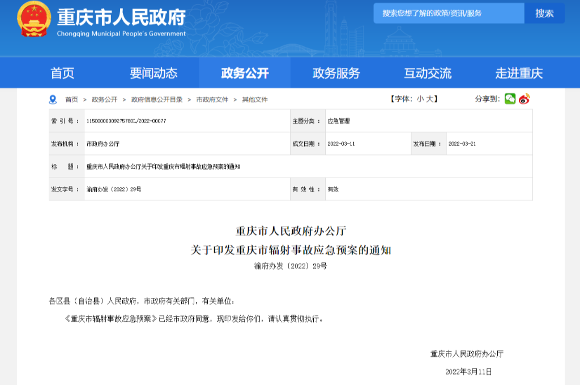The height and width of the screenshot is (385, 580).
Task: Click the centered 渝府办发〔2022〕29号 under heading
Action: (x=291, y=266)
